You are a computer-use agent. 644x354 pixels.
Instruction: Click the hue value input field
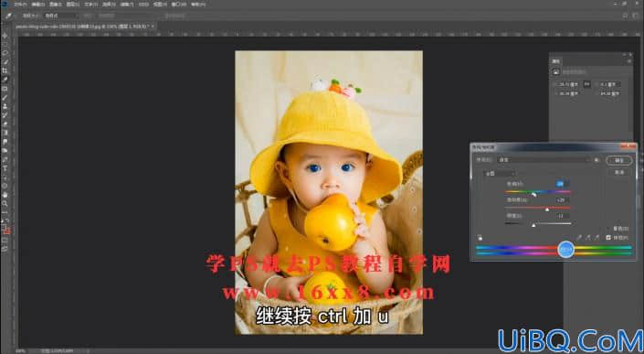563,184
